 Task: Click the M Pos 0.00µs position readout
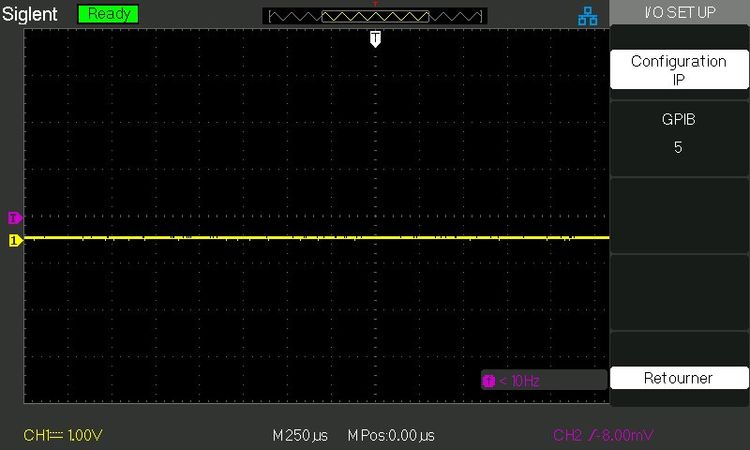[391, 435]
